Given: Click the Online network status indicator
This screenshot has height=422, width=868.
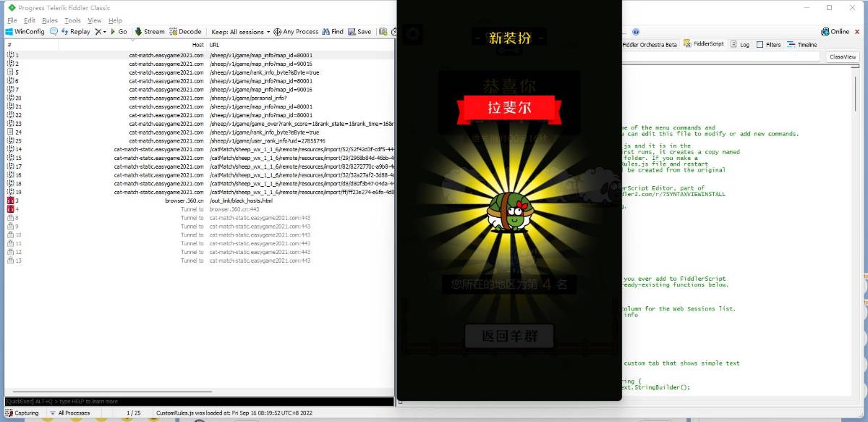Looking at the screenshot, I should 835,32.
